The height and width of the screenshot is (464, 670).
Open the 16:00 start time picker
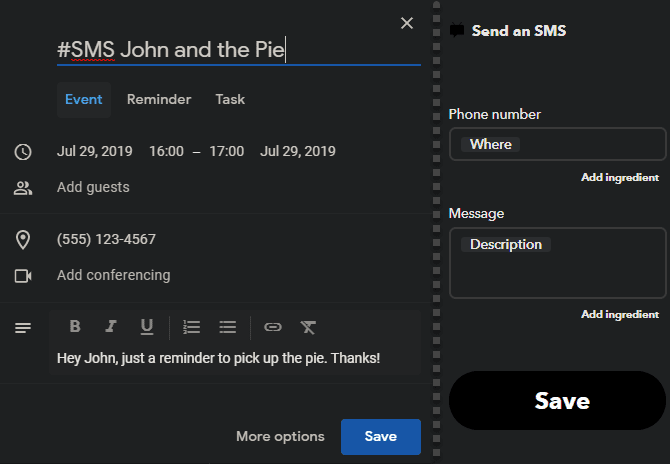[x=166, y=152]
